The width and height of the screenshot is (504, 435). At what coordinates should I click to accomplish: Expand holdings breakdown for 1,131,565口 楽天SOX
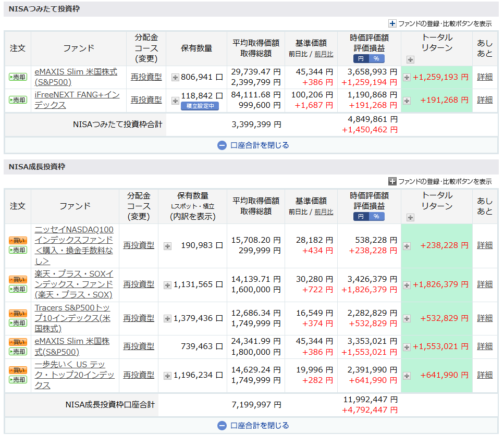coord(167,285)
